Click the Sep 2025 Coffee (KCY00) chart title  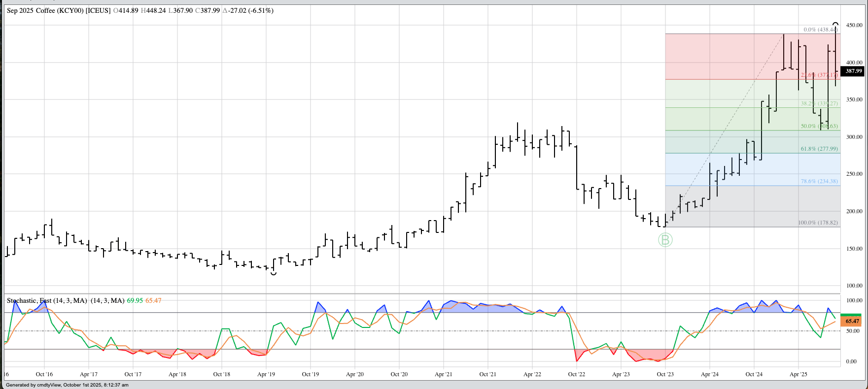tap(58, 10)
